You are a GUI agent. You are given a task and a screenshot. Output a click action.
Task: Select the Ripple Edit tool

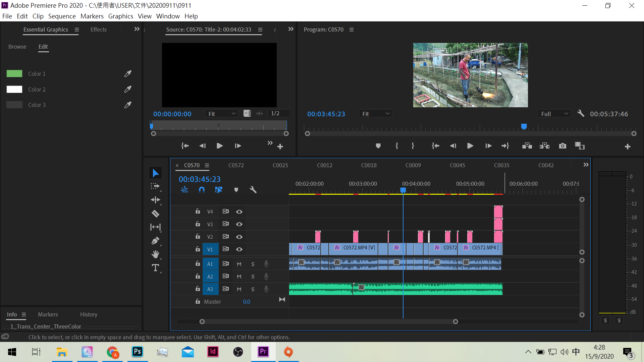[155, 200]
